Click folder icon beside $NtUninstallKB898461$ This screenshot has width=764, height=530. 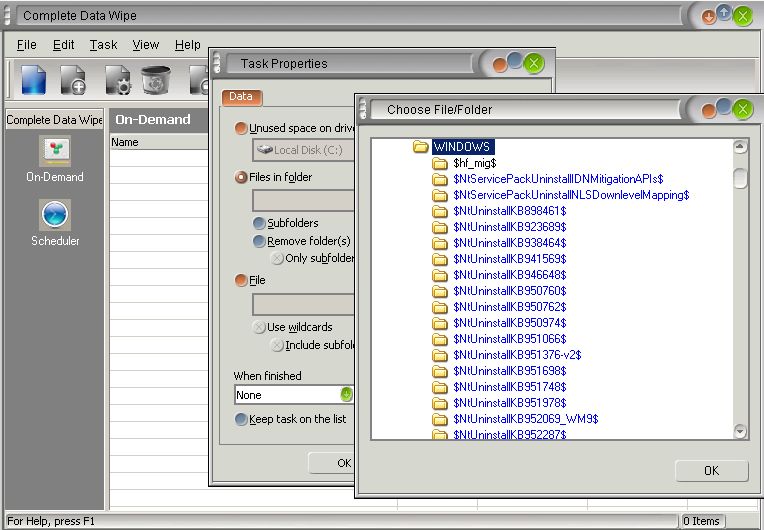coord(439,211)
